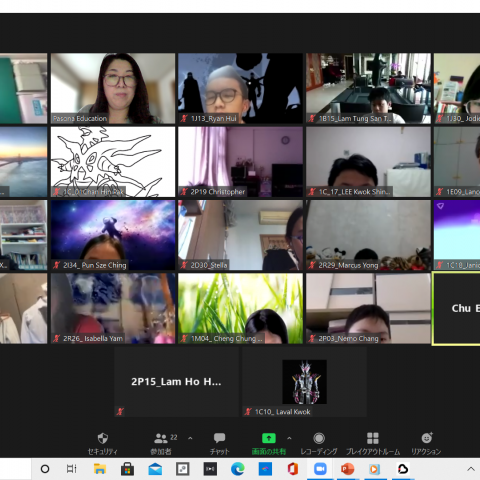Click the 2P15_Lam Ho H... participant tile

click(x=176, y=382)
